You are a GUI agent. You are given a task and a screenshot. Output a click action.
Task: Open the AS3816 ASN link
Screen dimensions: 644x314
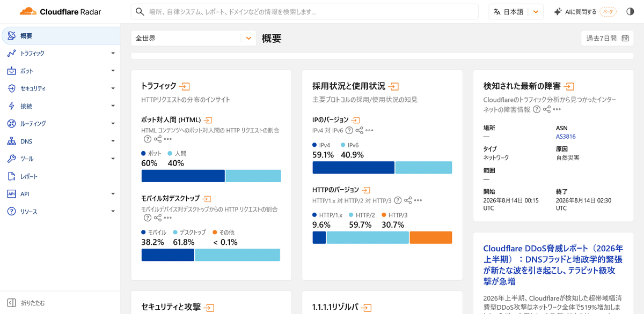tap(566, 137)
